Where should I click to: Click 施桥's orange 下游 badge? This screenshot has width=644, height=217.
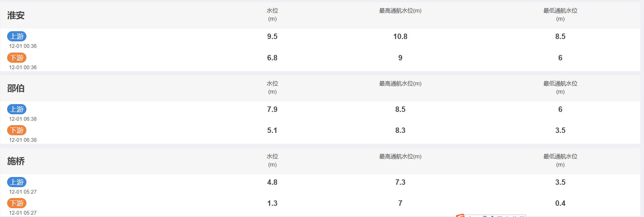(x=17, y=203)
